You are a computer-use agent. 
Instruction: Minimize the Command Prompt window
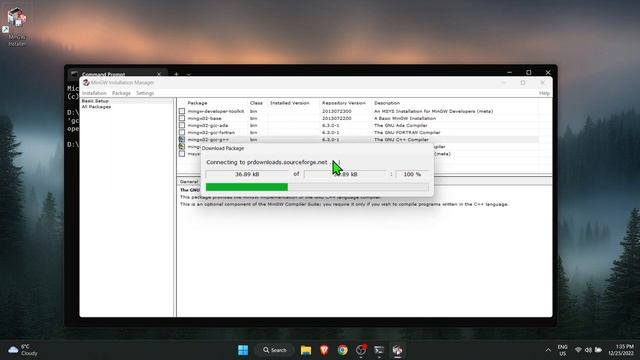509,72
